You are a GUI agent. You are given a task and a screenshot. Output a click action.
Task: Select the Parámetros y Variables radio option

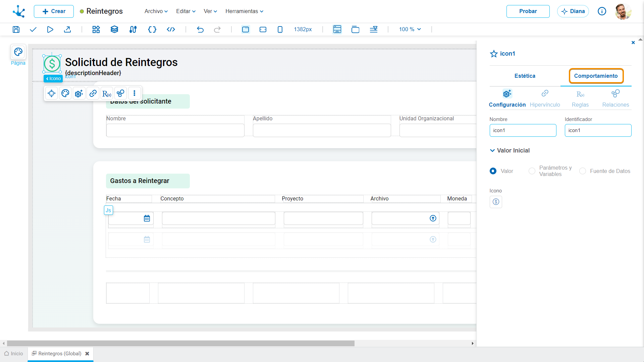[x=532, y=171]
